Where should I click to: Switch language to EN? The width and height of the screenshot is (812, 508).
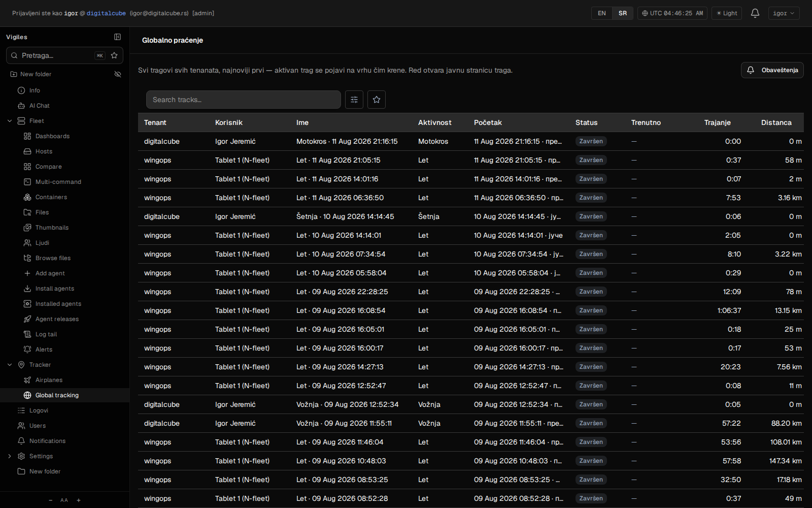coord(602,13)
